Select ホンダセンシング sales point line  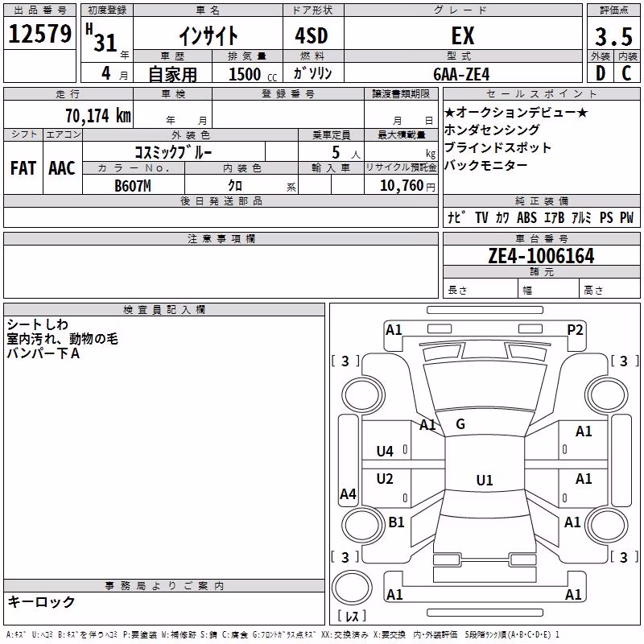pyautogui.click(x=492, y=130)
